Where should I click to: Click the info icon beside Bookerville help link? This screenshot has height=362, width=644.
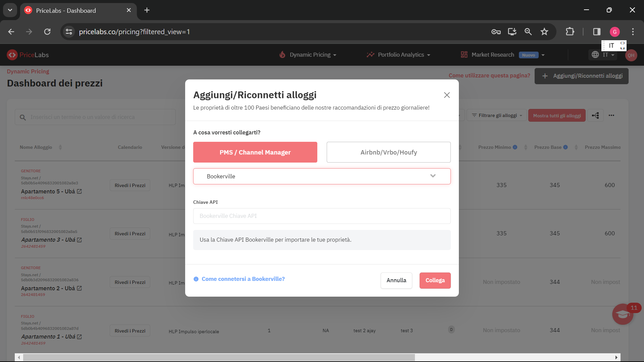pyautogui.click(x=196, y=279)
